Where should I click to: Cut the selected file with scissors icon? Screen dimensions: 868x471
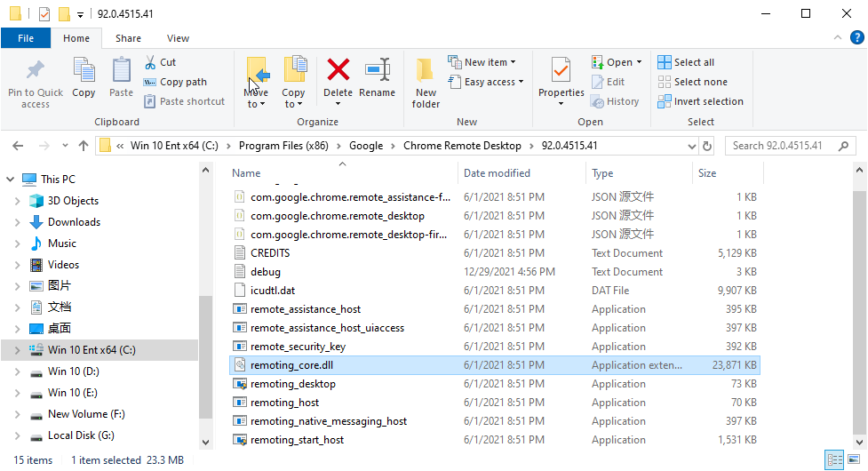point(161,62)
